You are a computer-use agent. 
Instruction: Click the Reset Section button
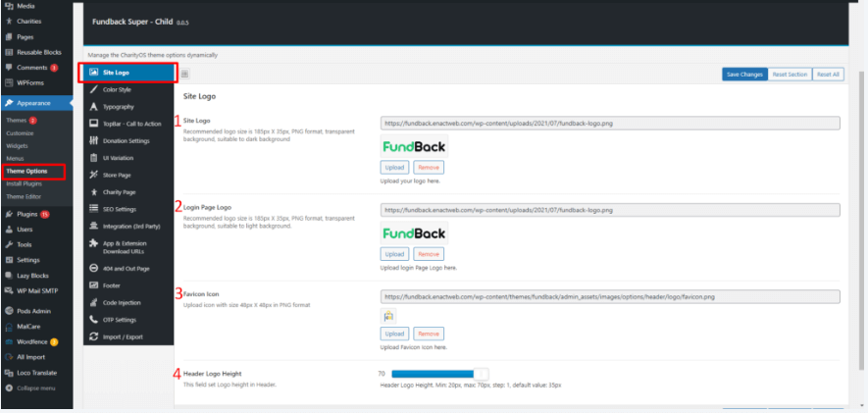pos(790,75)
